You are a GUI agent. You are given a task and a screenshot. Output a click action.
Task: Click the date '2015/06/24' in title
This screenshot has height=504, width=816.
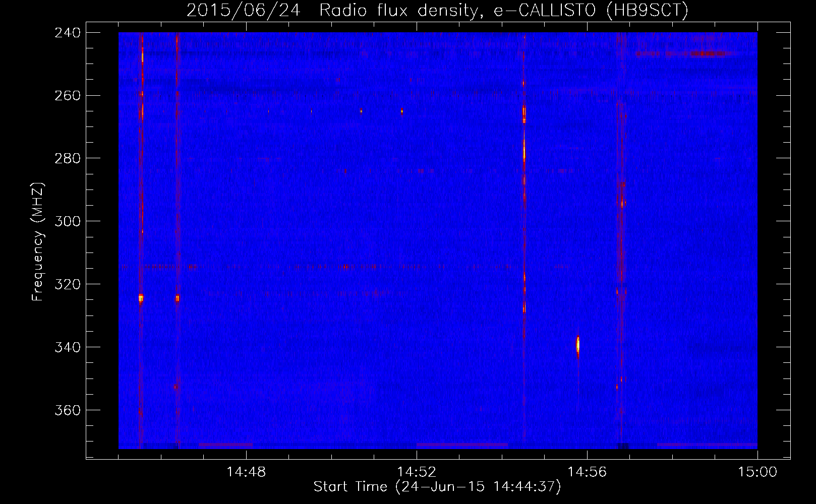[244, 10]
